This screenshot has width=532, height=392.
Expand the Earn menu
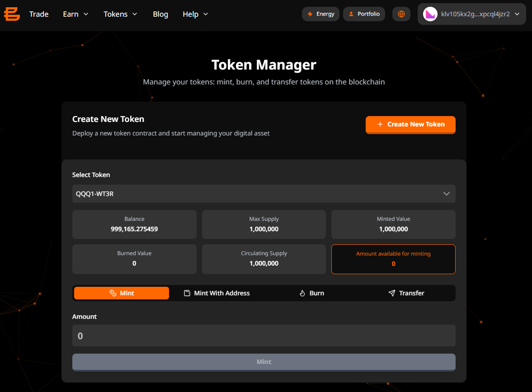click(75, 14)
